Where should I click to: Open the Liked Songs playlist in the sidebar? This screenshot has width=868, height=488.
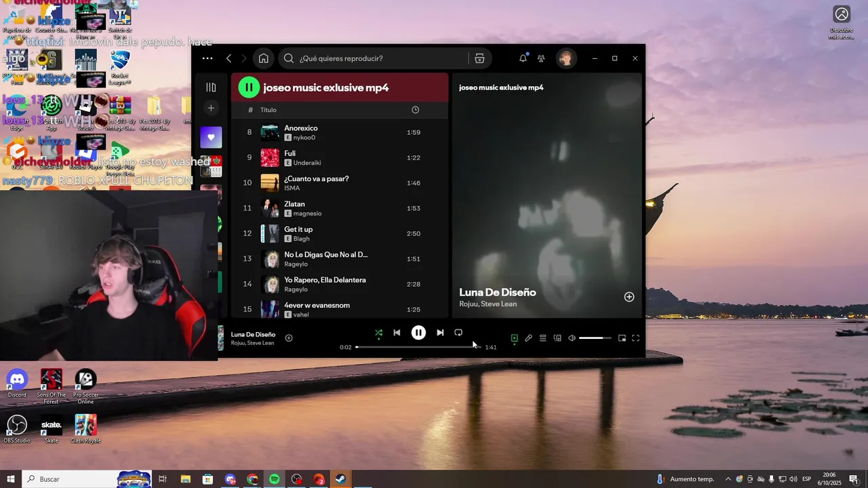(211, 138)
